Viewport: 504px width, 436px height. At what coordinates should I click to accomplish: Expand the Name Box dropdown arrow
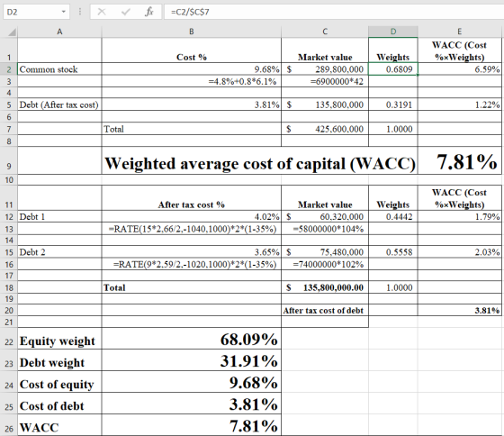click(x=64, y=12)
